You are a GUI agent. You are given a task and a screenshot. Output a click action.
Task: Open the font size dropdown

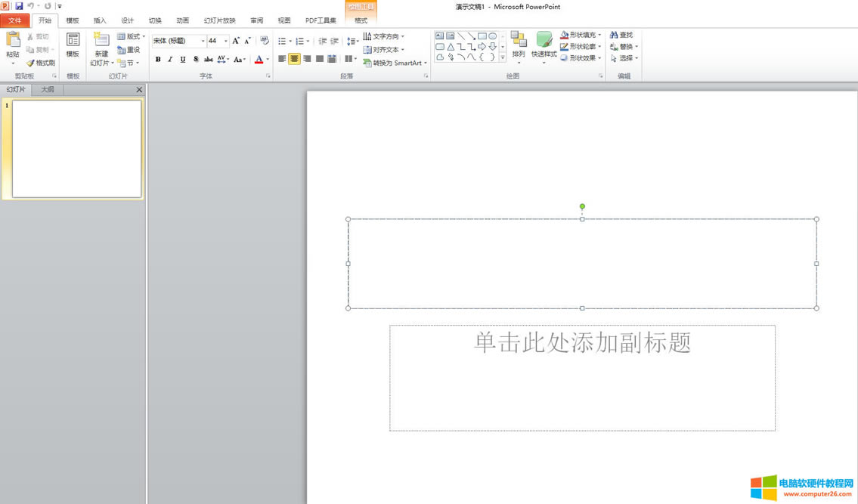click(x=225, y=40)
